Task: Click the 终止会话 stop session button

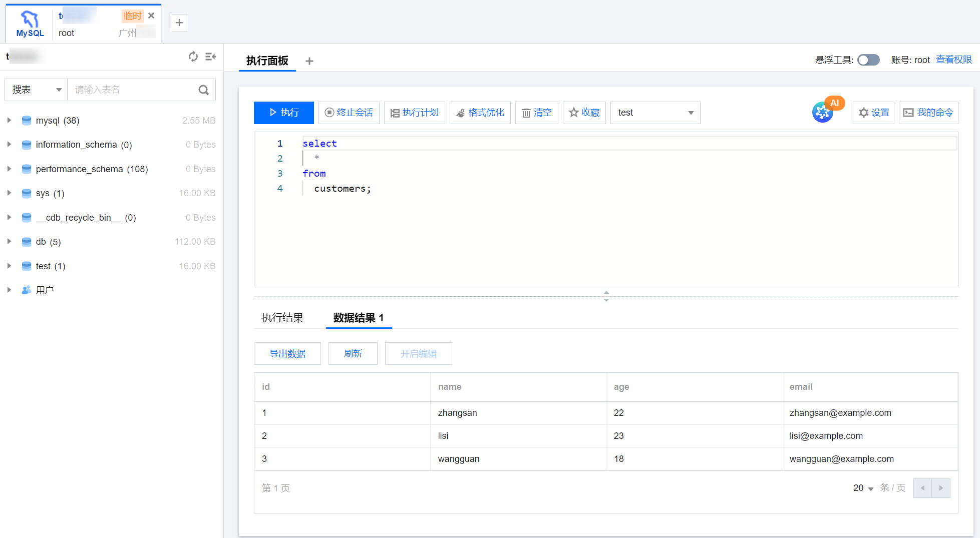Action: (x=349, y=113)
